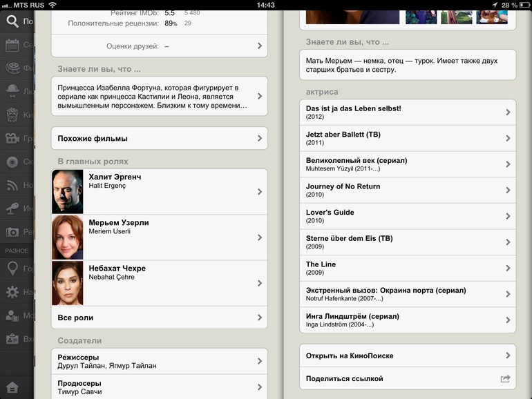Open the calendar icon in sidebar
This screenshot has height=399, width=532.
[x=12, y=46]
